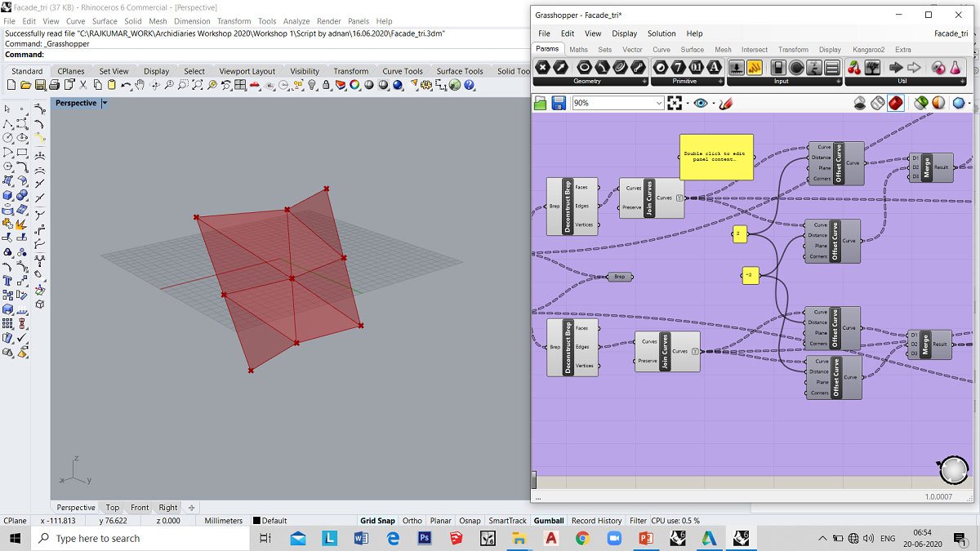Expand the Geometry group panel
This screenshot has width=980, height=551.
tap(644, 82)
